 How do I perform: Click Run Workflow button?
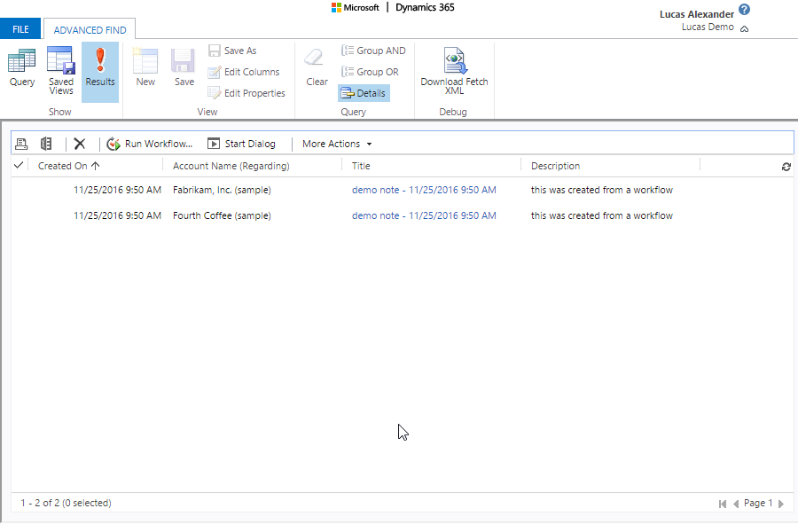point(150,144)
